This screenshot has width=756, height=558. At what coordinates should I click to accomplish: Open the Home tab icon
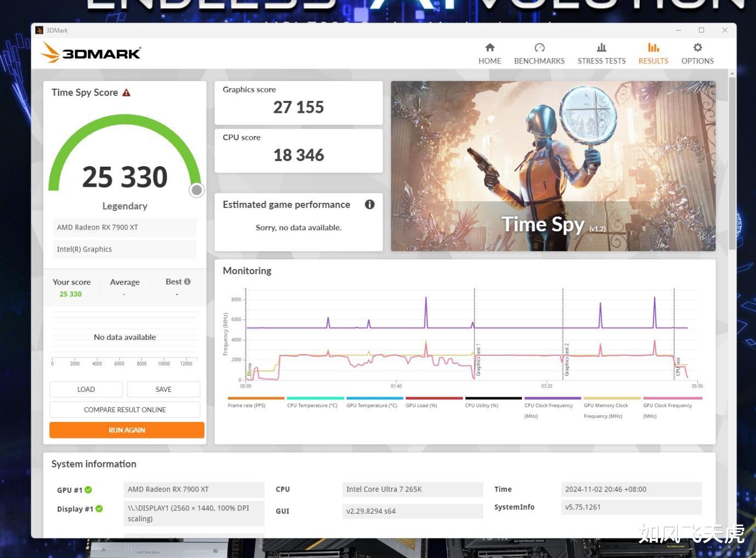[x=490, y=48]
